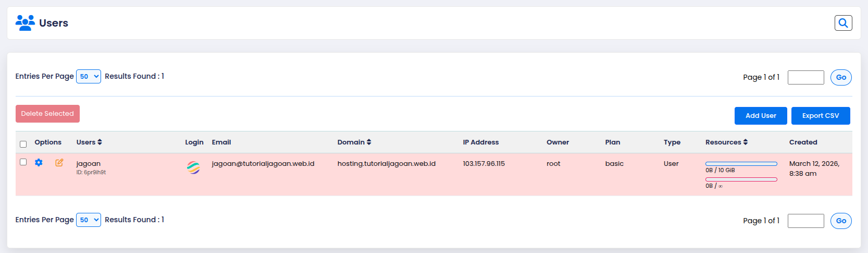Viewport: 868px width, 253px height.
Task: Check the checkbox for user jagoan
Action: 23,162
